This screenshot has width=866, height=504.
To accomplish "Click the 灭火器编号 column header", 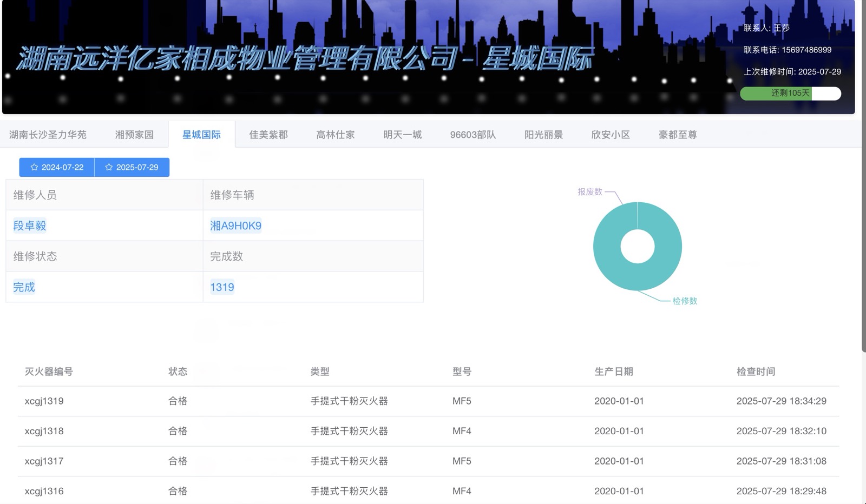I will coord(49,372).
